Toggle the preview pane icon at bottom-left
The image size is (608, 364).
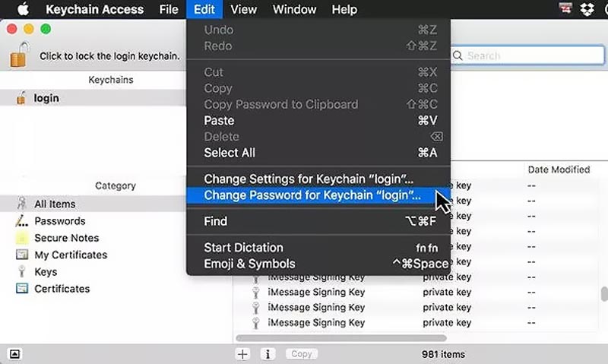coord(15,354)
